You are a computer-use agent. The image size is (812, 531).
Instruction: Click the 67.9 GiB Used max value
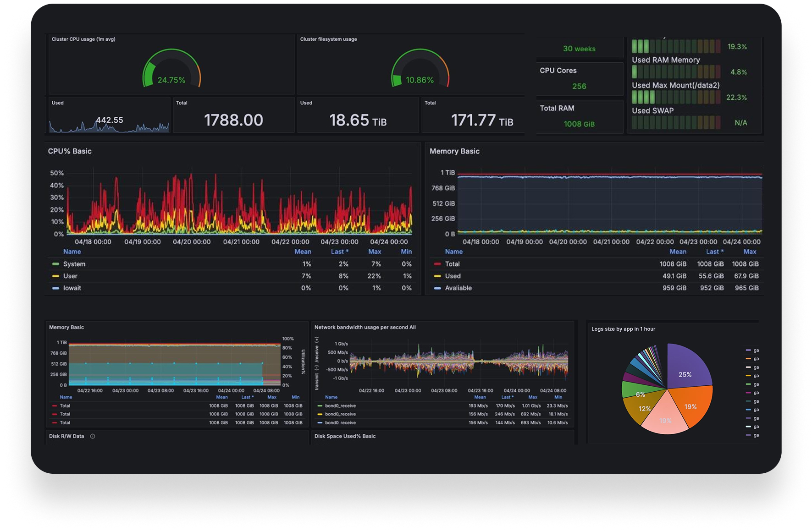point(746,276)
